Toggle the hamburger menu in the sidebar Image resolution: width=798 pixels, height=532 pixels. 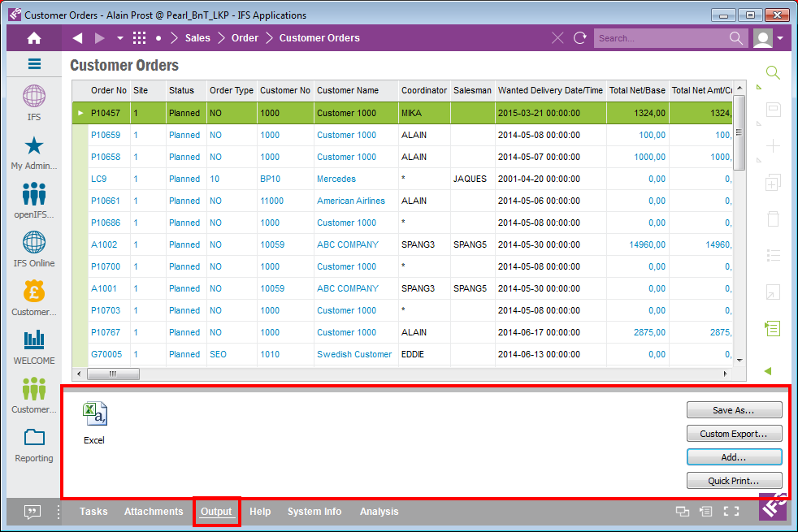coord(34,64)
